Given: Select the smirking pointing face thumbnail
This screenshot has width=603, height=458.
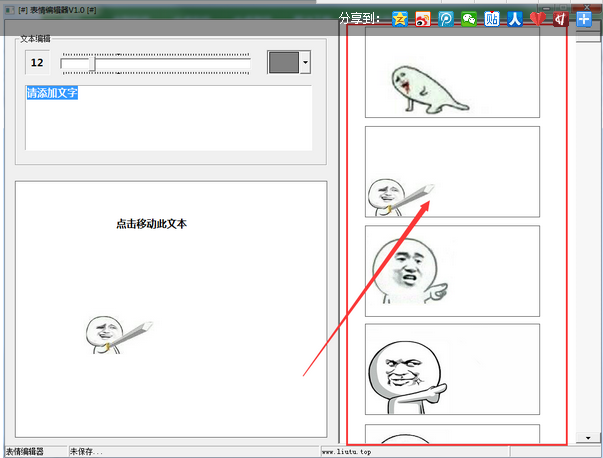Looking at the screenshot, I should click(452, 369).
